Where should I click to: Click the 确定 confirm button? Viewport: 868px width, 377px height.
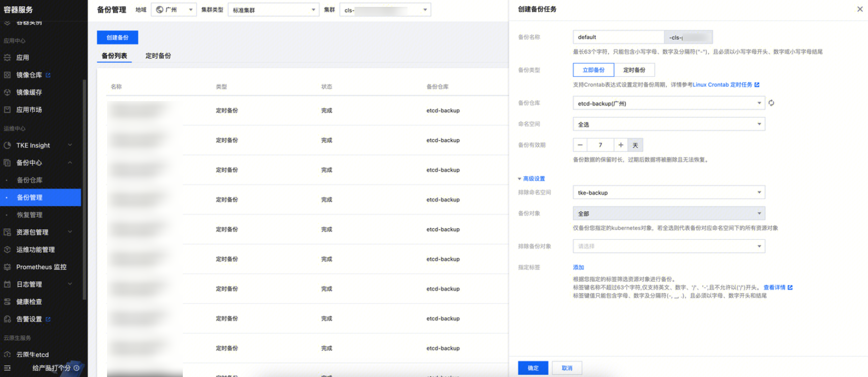[533, 368]
